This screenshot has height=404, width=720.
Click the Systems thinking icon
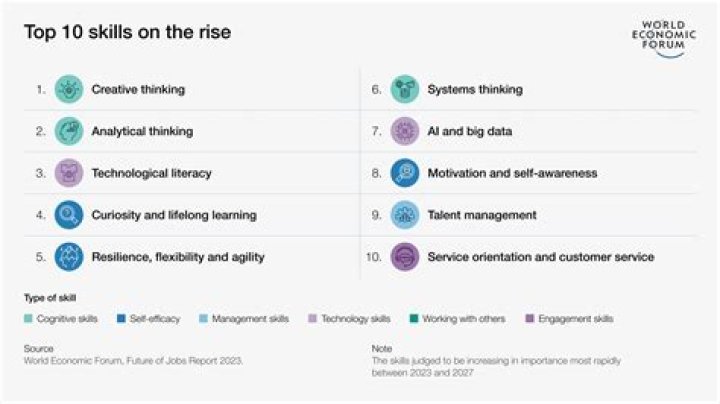coord(404,89)
